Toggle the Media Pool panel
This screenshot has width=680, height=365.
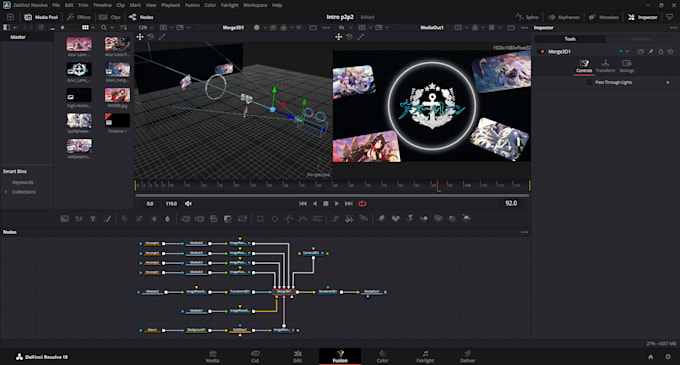tap(41, 17)
